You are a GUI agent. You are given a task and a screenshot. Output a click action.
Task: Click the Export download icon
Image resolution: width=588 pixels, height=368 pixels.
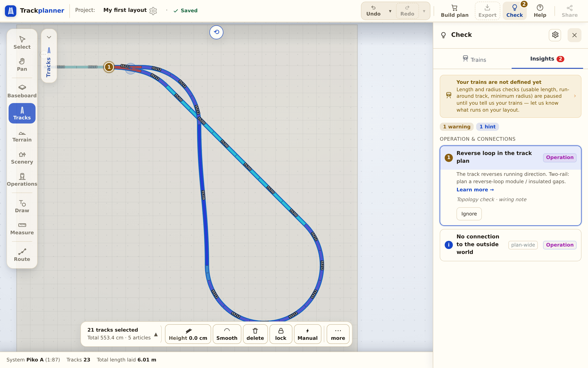487,11
